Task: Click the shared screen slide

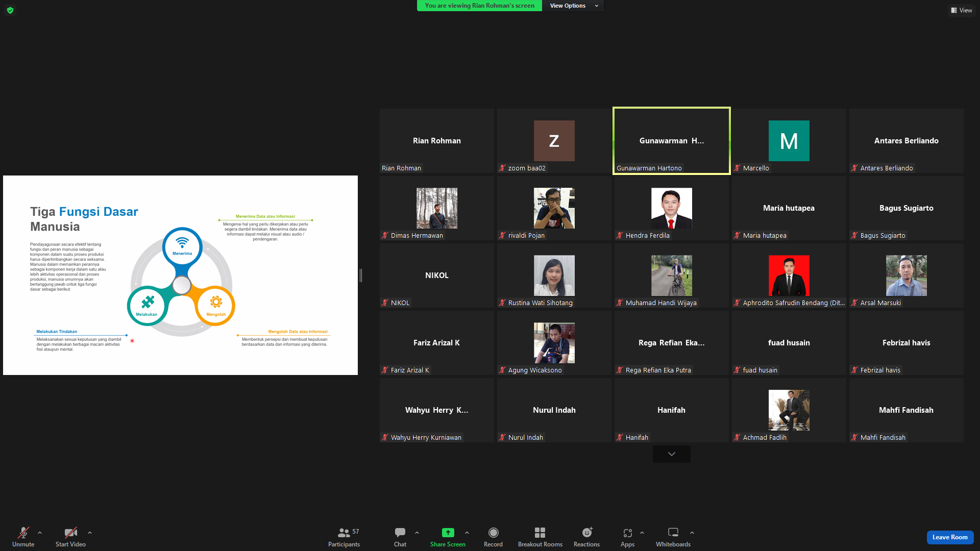Action: pos(180,275)
